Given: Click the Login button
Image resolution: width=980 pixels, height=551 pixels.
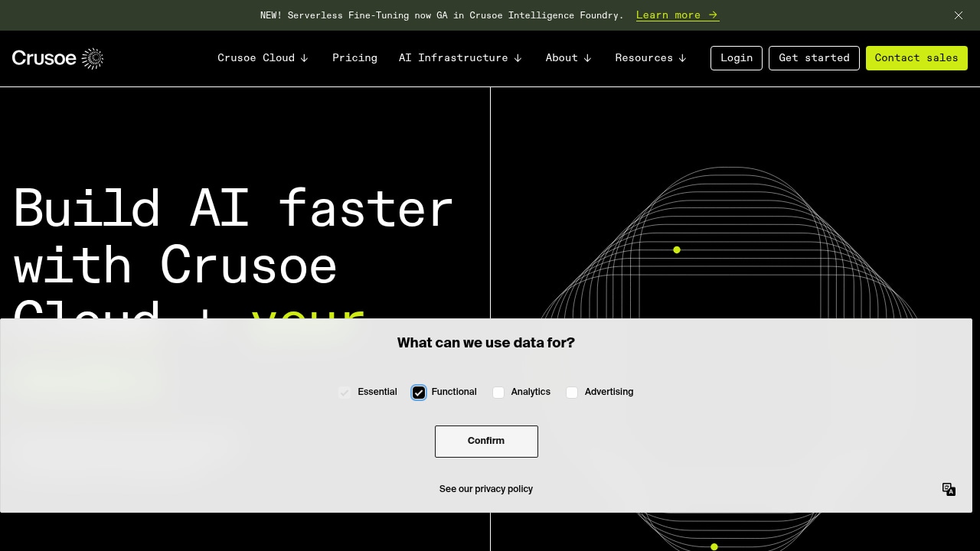Looking at the screenshot, I should 737,58.
